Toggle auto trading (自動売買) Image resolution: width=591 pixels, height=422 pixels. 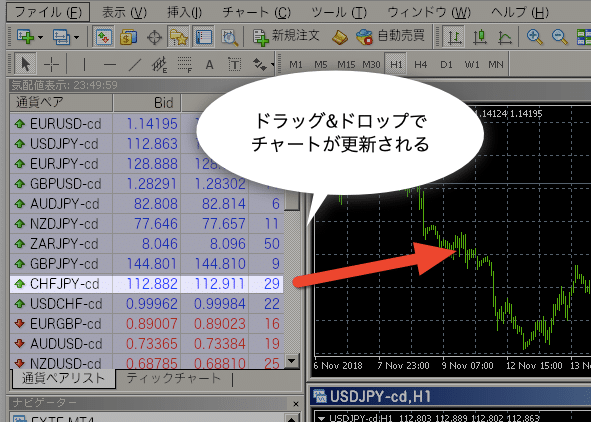(x=390, y=37)
